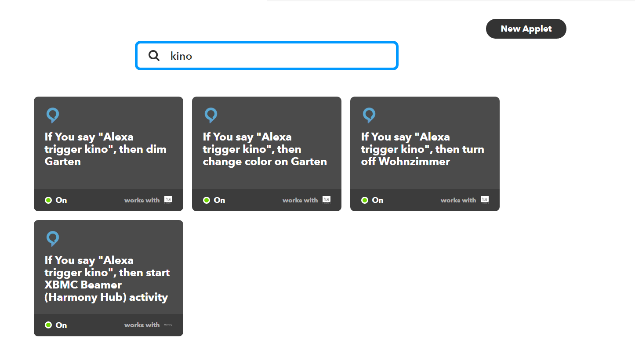Toggle On status of XBMC Beamer applet
Image resolution: width=635 pixels, height=364 pixels.
tap(56, 325)
